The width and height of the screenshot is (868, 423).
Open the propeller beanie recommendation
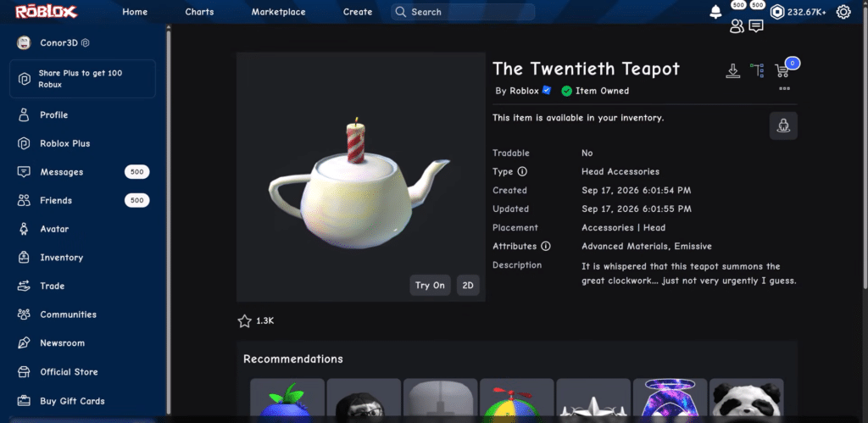click(516, 398)
